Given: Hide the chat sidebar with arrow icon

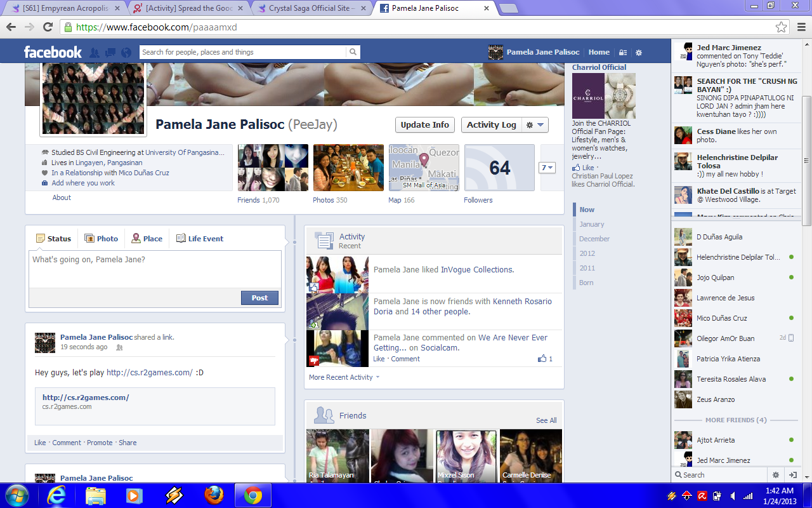Looking at the screenshot, I should point(792,475).
